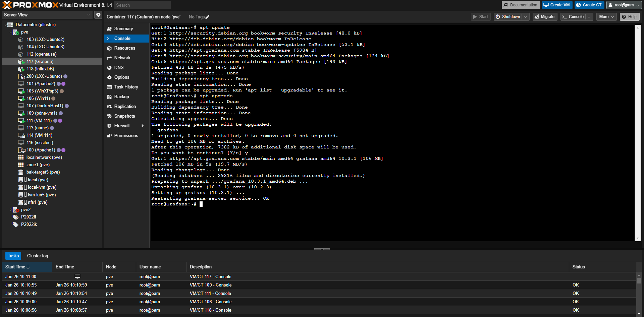Open zone1 (pve) SDN zone
This screenshot has width=644, height=317.
[x=38, y=165]
